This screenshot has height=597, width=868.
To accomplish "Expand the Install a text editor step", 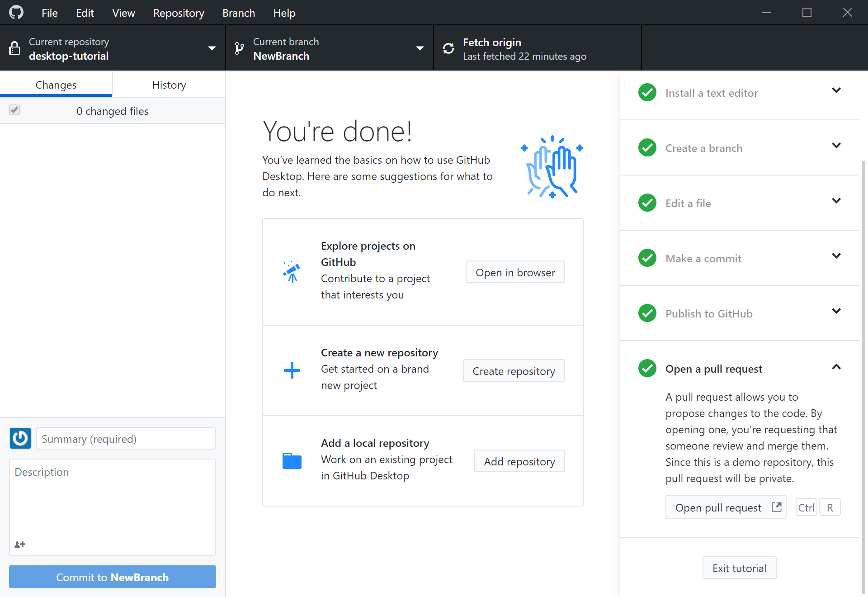I will coord(836,90).
